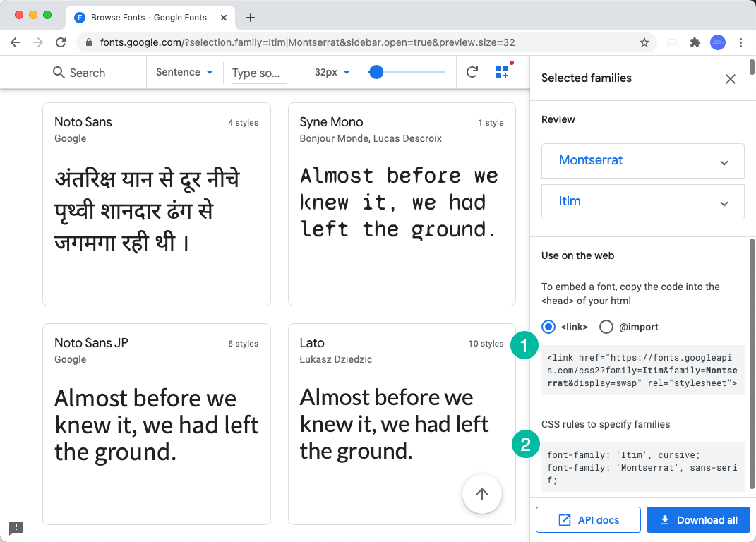Click the Search fonts field
This screenshot has height=542, width=756.
(88, 72)
